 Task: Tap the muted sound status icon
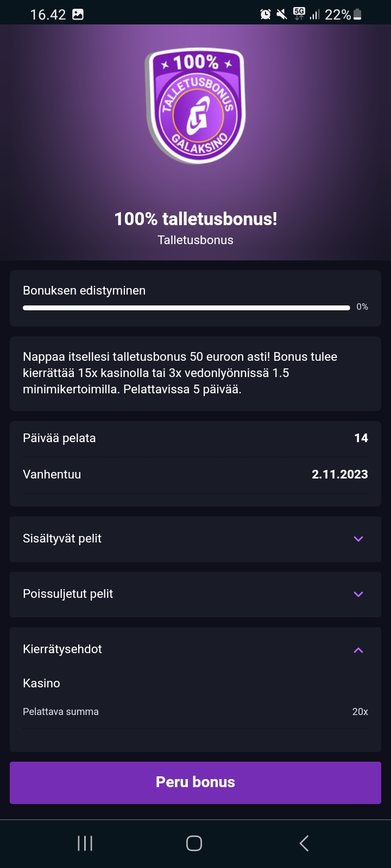click(282, 15)
